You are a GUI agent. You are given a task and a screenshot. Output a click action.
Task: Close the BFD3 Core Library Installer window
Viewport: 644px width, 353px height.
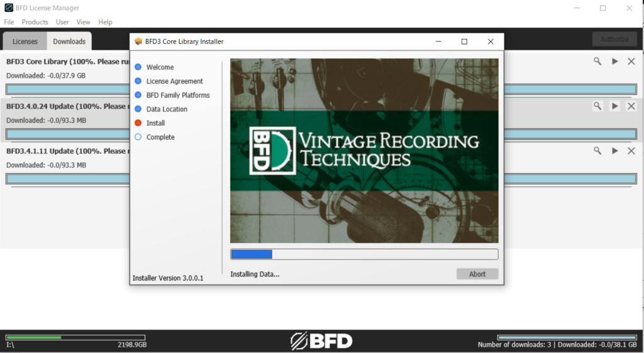(491, 42)
